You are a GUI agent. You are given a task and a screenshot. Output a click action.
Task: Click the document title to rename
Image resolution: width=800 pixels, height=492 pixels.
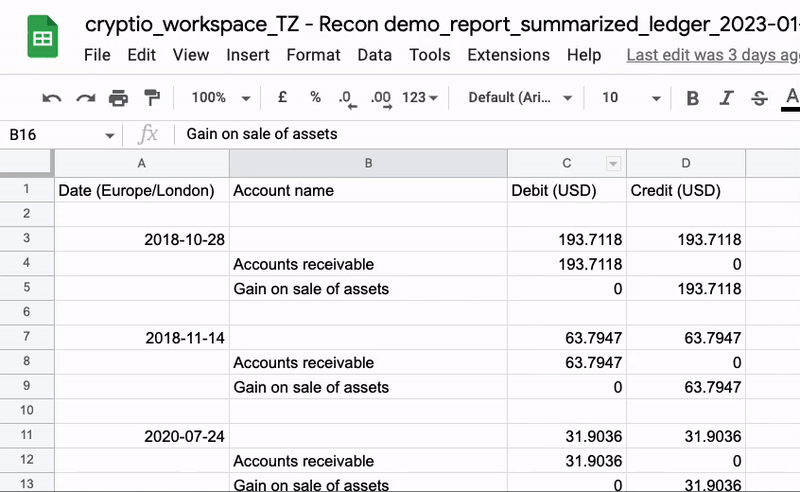[442, 24]
